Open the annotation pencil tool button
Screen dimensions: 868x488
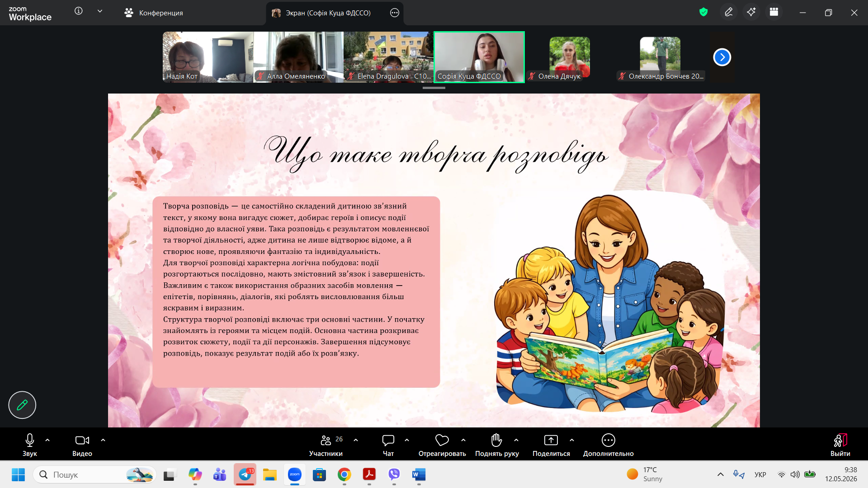click(729, 13)
